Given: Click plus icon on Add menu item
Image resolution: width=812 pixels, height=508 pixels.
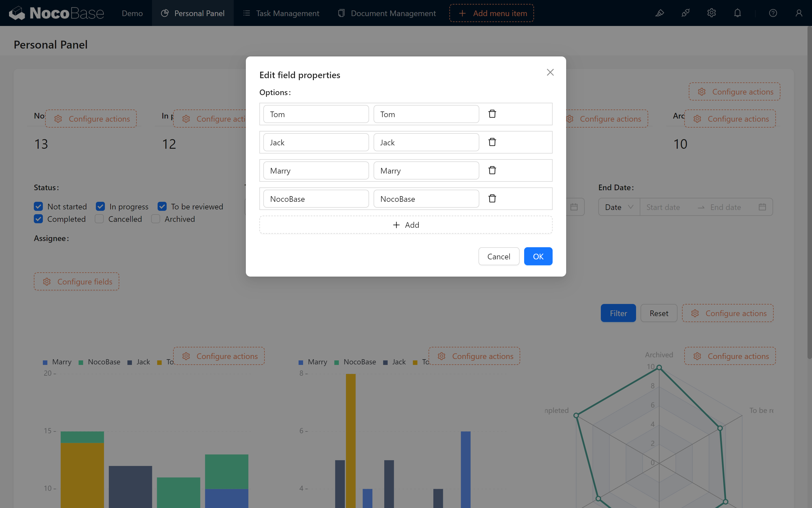Looking at the screenshot, I should (x=462, y=13).
